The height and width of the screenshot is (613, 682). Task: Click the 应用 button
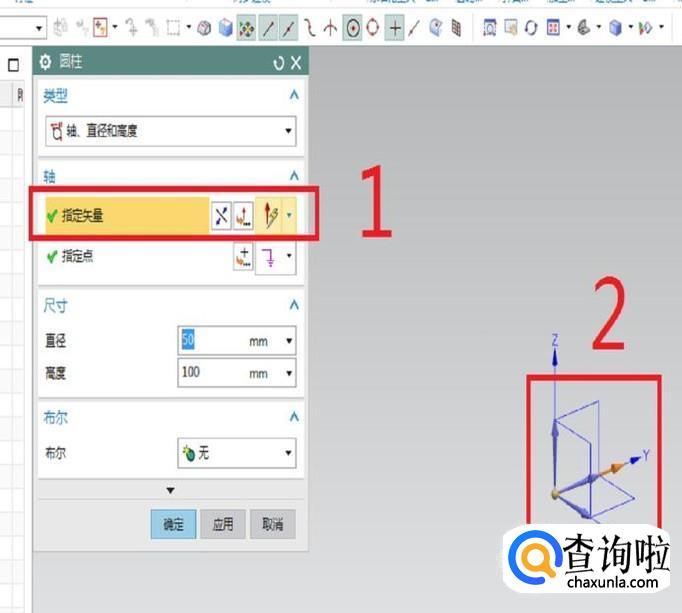pos(223,525)
